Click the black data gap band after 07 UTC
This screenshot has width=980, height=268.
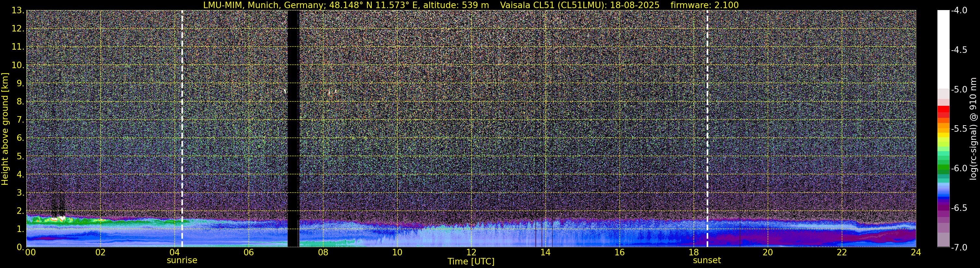[x=293, y=129]
